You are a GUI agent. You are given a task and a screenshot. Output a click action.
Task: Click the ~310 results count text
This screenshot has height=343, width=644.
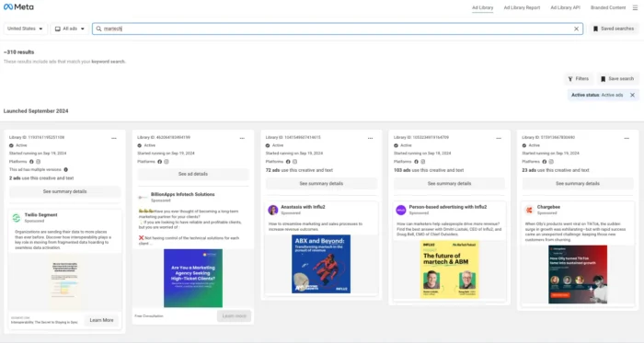[19, 52]
